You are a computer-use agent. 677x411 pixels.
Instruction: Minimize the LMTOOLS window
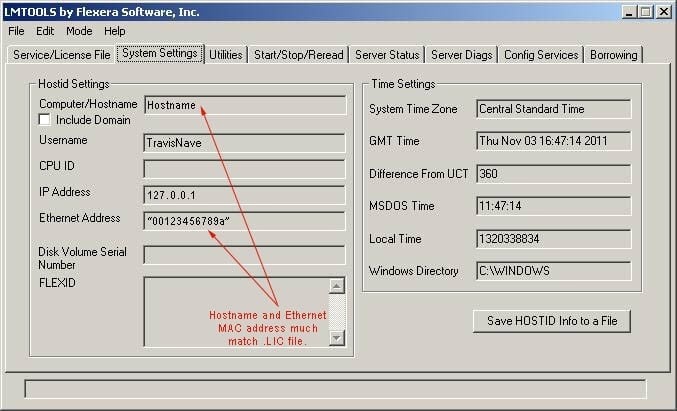click(629, 12)
